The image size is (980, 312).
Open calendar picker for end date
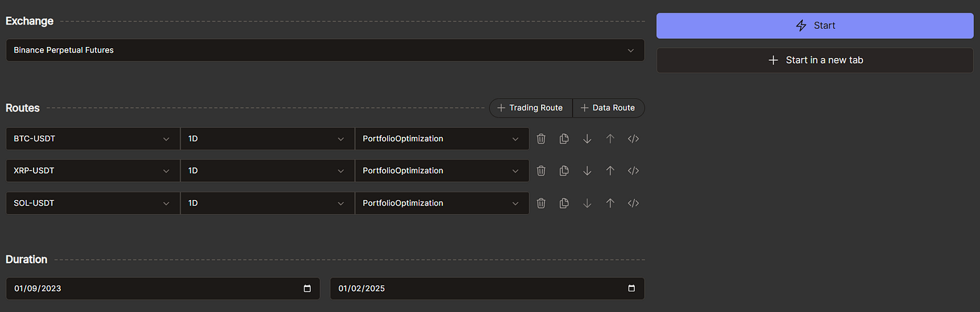[x=631, y=289]
